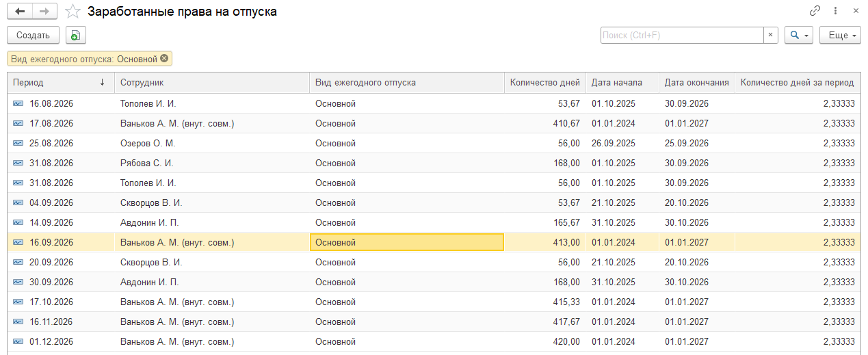Open the three-dots window options menu
868x355 pixels.
click(x=835, y=11)
